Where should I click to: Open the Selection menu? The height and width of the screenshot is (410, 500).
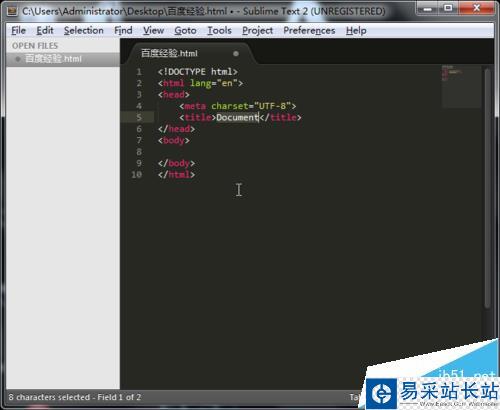coord(84,30)
